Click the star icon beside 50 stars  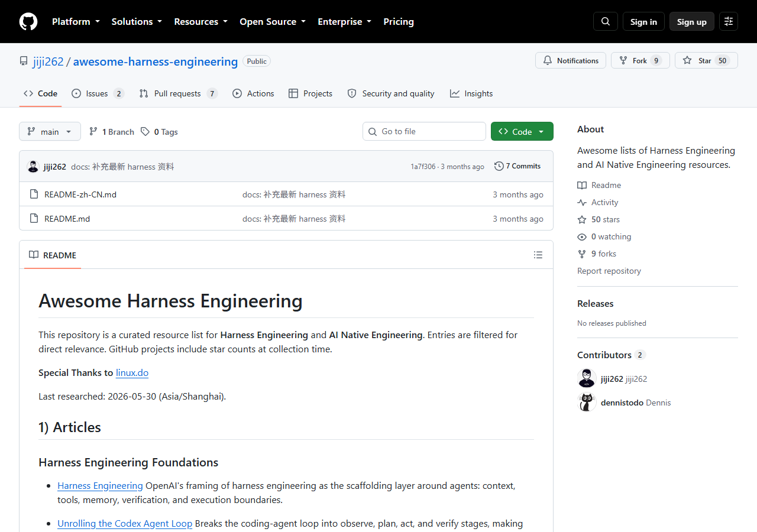pyautogui.click(x=582, y=219)
